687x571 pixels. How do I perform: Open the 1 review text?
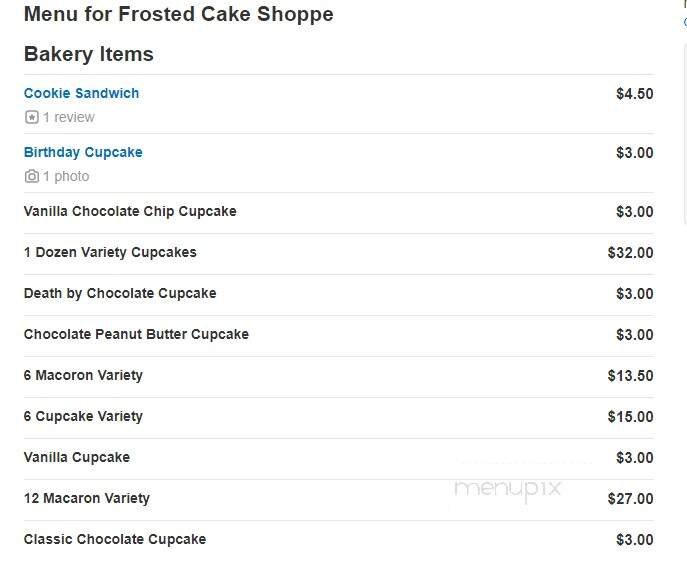[68, 117]
